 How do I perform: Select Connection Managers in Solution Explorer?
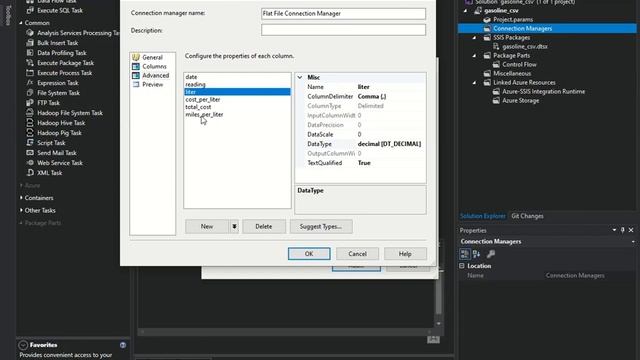pyautogui.click(x=522, y=28)
